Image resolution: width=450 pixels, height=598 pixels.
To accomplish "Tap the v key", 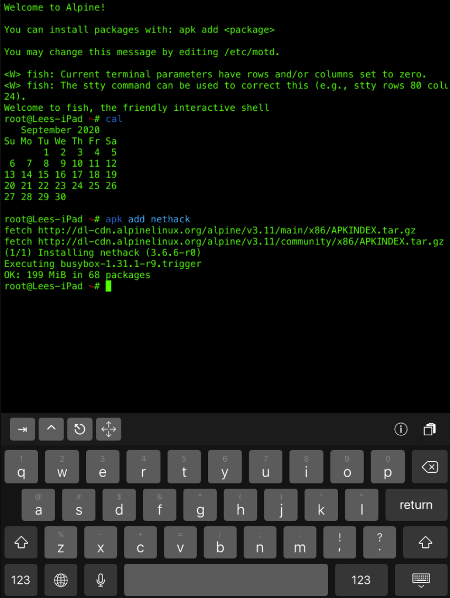I will pyautogui.click(x=180, y=542).
